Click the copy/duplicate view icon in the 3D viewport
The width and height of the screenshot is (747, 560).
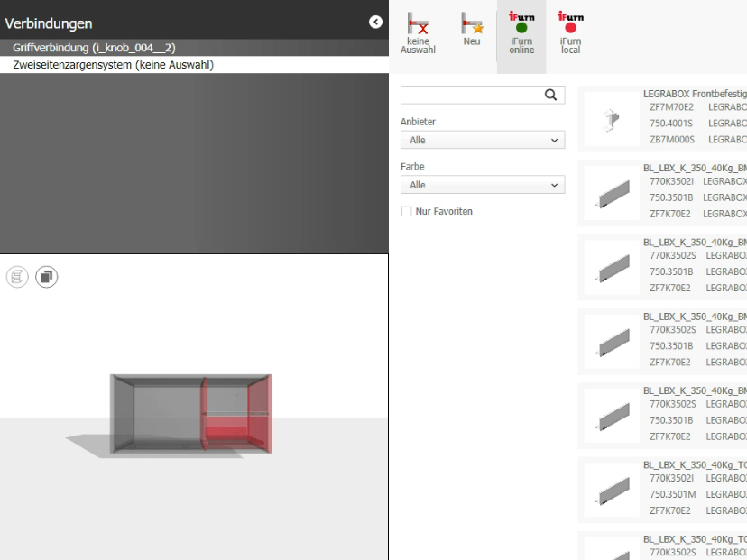pos(47,277)
